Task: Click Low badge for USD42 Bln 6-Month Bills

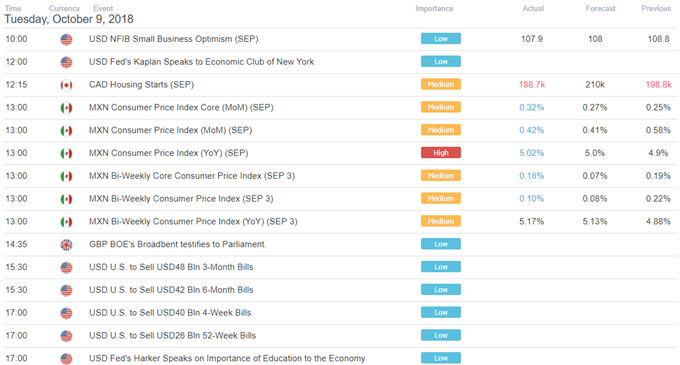Action: pos(441,290)
